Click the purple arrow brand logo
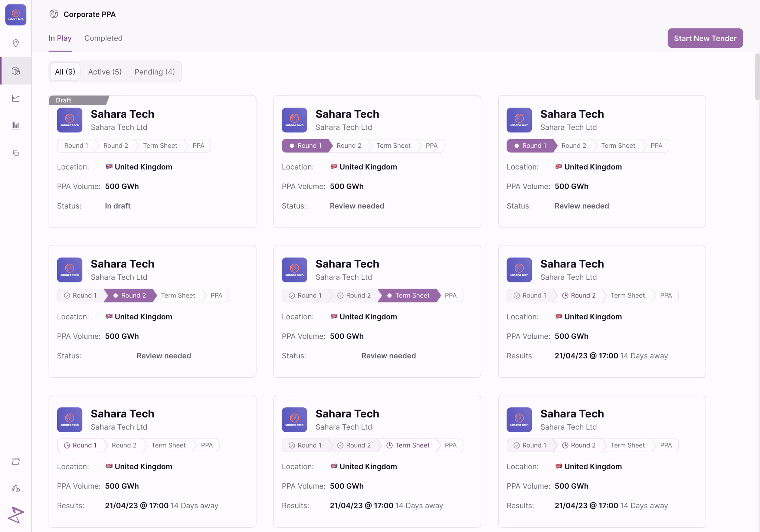The width and height of the screenshot is (760, 532). (x=16, y=515)
